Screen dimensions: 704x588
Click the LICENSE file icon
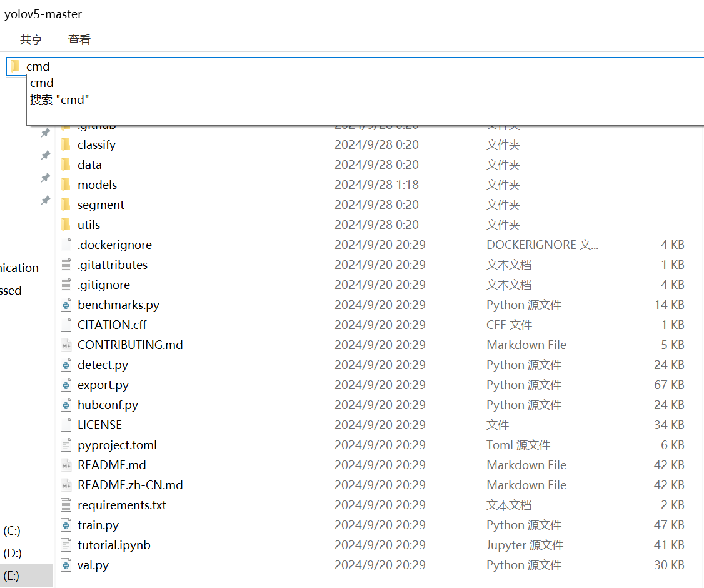(x=66, y=425)
